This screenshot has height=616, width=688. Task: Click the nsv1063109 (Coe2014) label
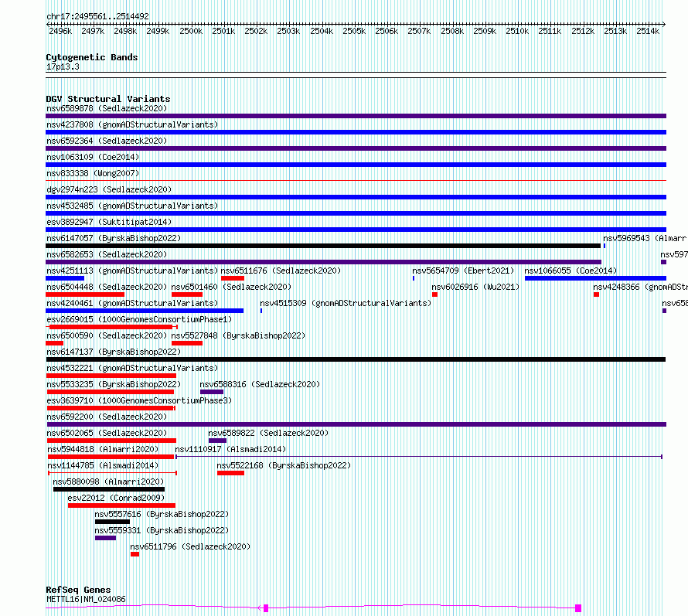pyautogui.click(x=93, y=157)
